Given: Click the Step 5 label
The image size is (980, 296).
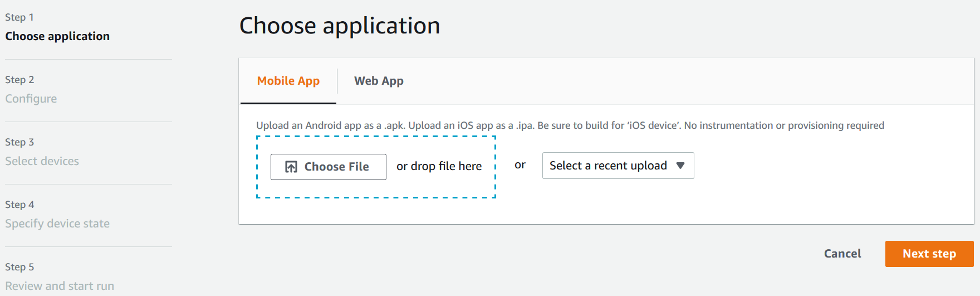Looking at the screenshot, I should (19, 267).
